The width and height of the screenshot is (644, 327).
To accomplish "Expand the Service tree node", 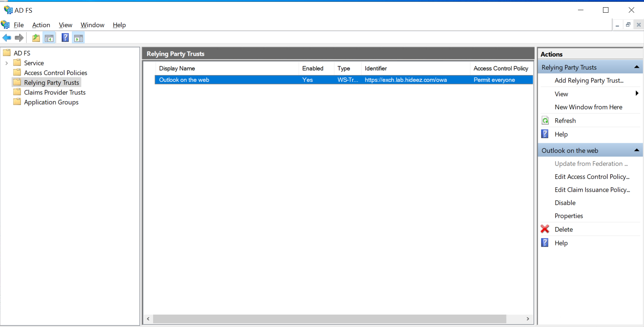I will pos(7,63).
